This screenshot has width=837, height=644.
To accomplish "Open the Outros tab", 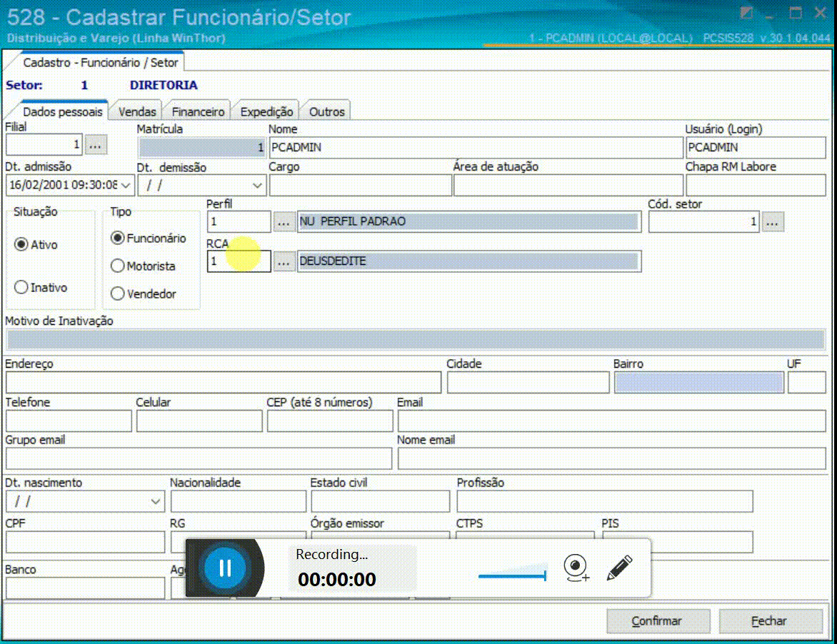I will point(326,111).
